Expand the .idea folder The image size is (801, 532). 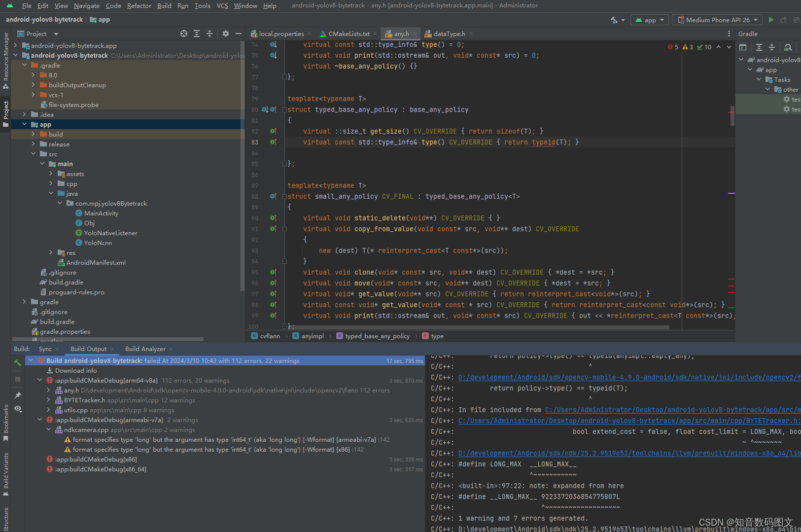(x=24, y=114)
